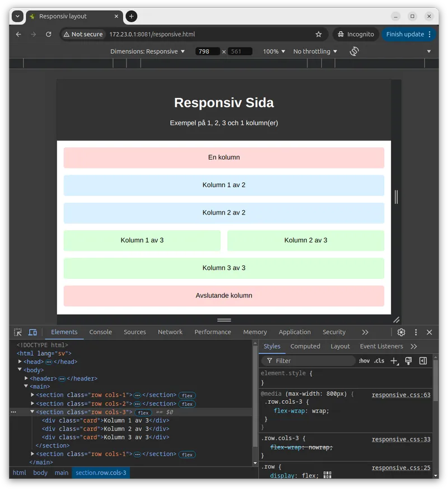The image size is (448, 489).
Task: Toggle the flex badge on cols-3 section
Action: click(143, 413)
